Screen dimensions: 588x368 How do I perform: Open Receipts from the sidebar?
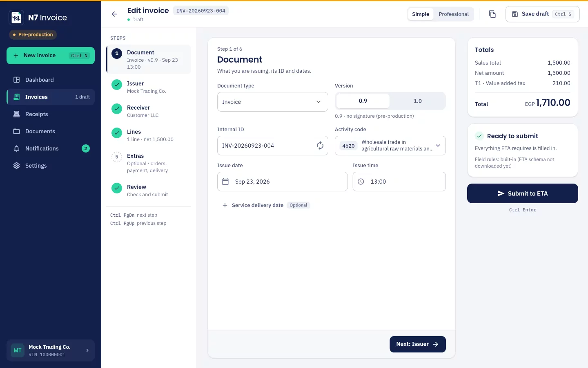point(51,114)
